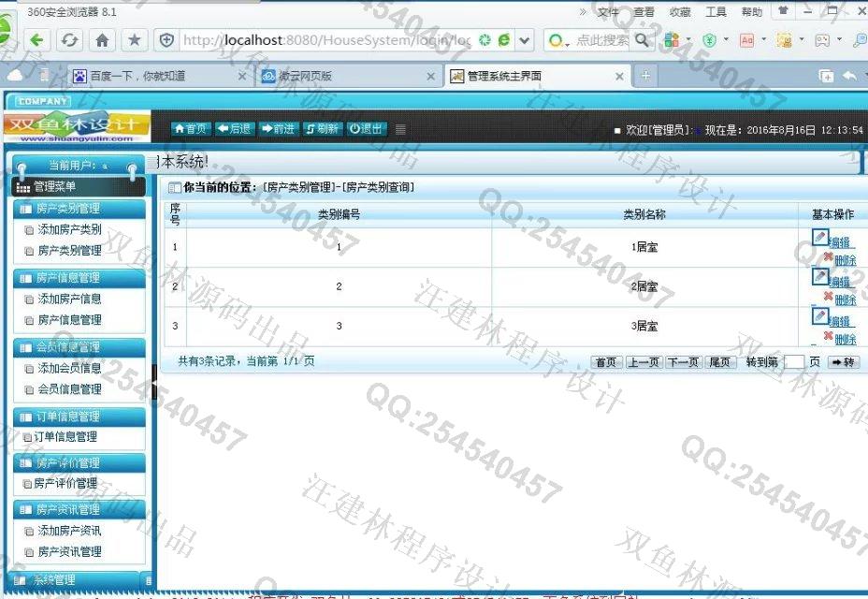Click the green shield toolbar icon
The image size is (868, 599).
click(x=709, y=40)
